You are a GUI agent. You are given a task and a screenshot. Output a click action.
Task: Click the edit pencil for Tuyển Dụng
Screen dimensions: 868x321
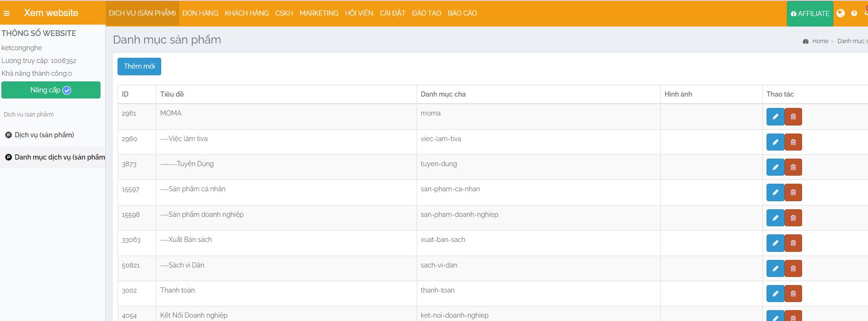pyautogui.click(x=775, y=167)
